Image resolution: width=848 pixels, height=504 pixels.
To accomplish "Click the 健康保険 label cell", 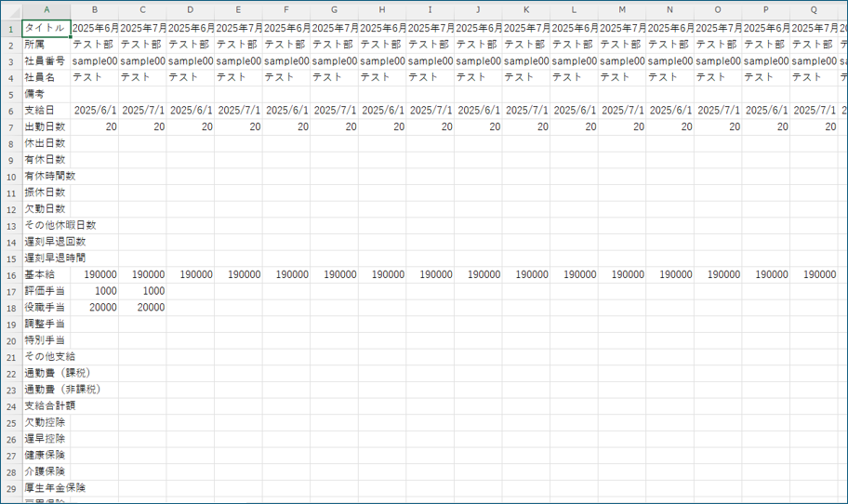I will point(46,455).
